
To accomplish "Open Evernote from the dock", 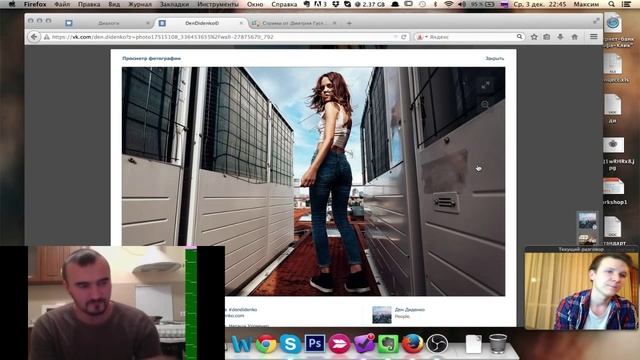I will (388, 344).
